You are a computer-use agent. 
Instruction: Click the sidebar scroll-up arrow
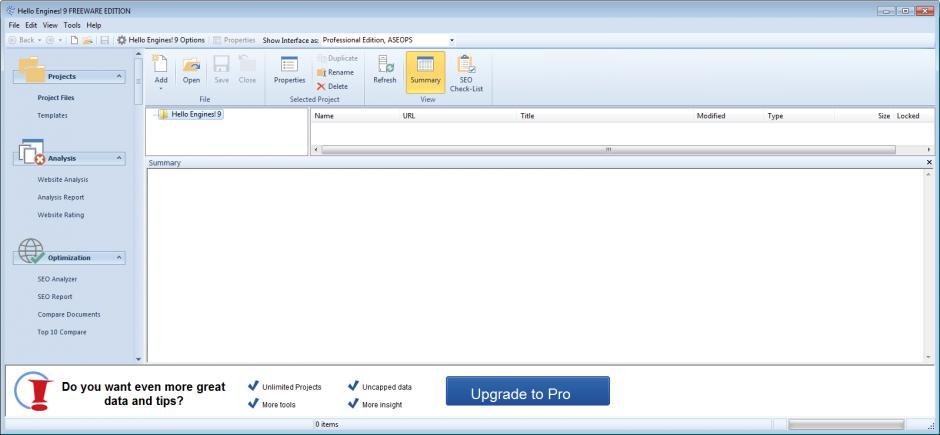tap(138, 55)
